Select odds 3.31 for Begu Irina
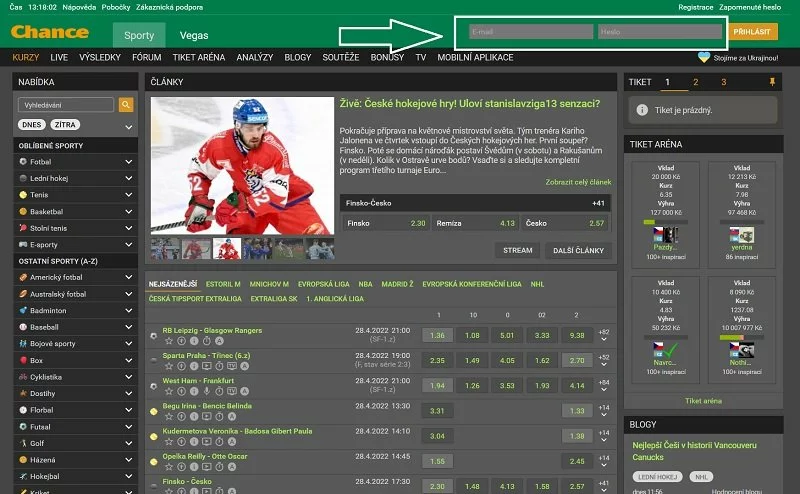This screenshot has width=800, height=494. (x=437, y=410)
